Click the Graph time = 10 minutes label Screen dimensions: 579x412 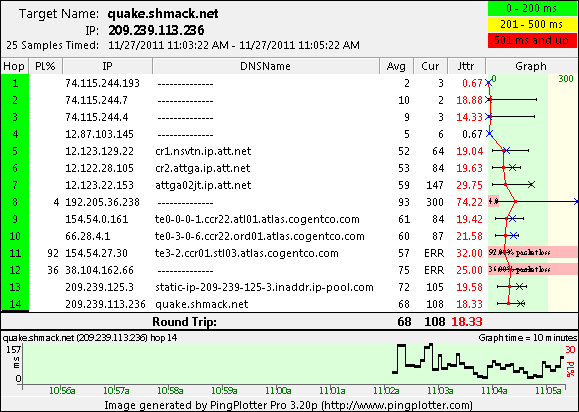528,337
